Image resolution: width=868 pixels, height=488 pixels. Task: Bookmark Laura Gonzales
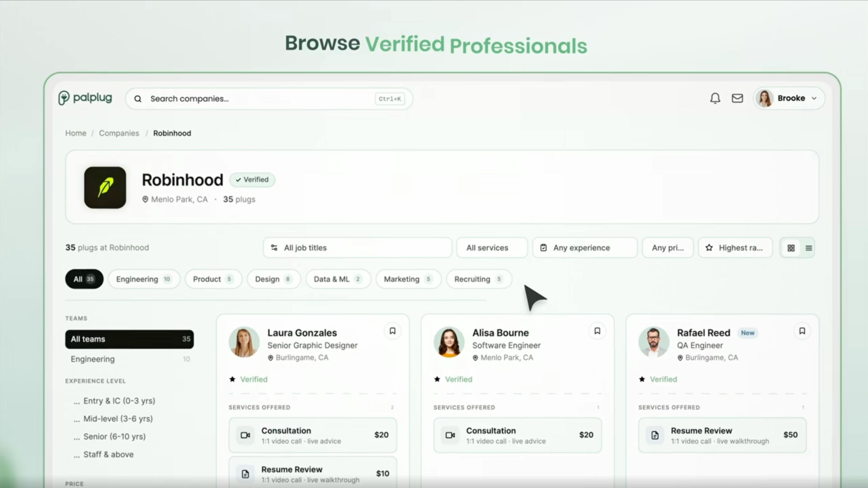point(393,331)
